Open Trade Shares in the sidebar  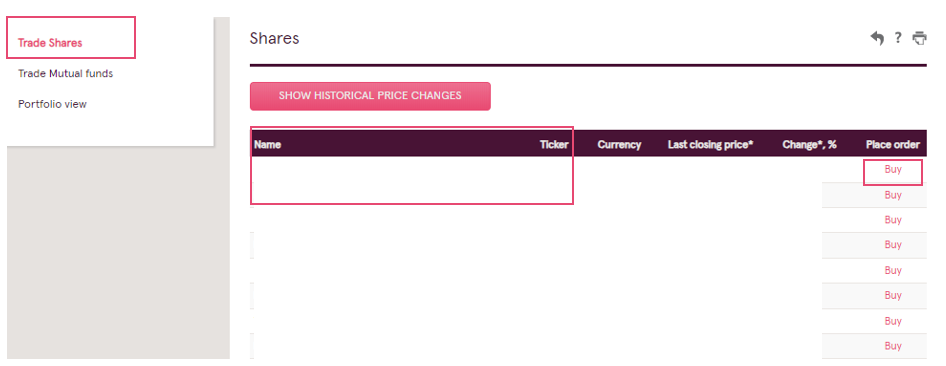point(50,43)
